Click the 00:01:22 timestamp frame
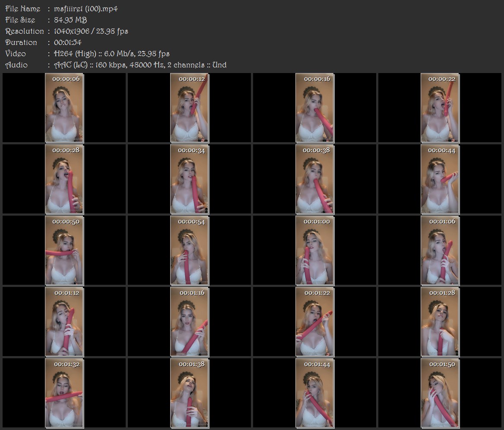Viewport: 504px width, 430px height. point(315,322)
